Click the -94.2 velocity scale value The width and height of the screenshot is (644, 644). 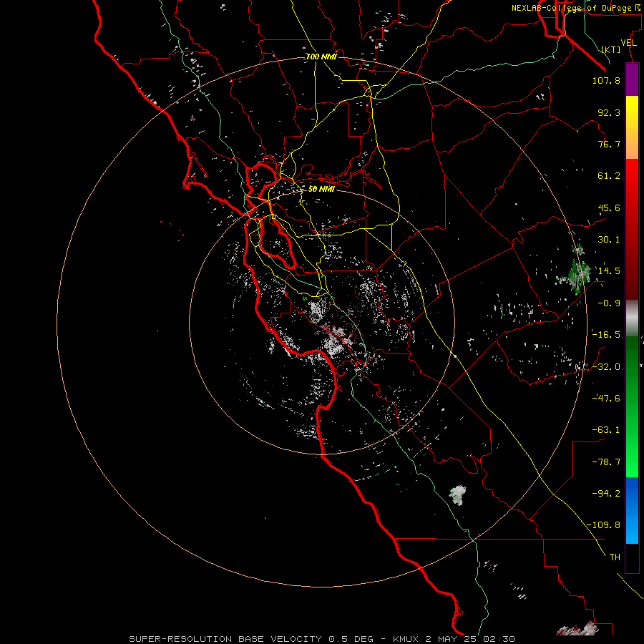point(606,494)
